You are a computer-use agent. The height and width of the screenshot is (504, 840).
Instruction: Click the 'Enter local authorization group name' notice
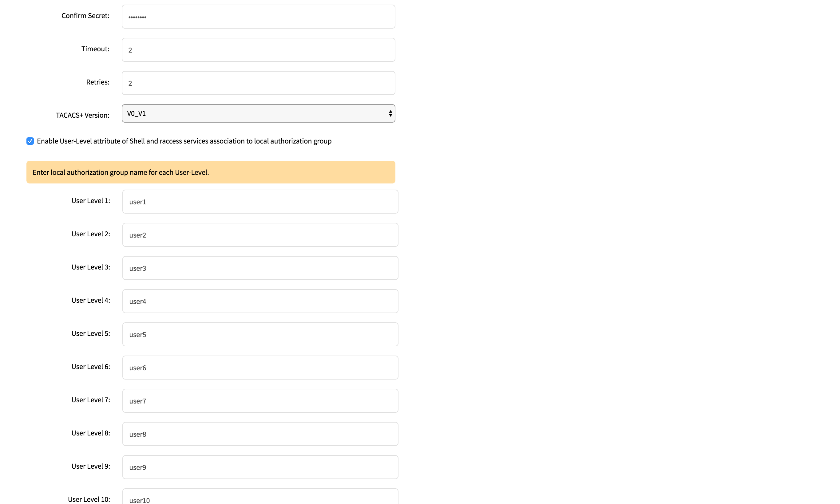[211, 172]
